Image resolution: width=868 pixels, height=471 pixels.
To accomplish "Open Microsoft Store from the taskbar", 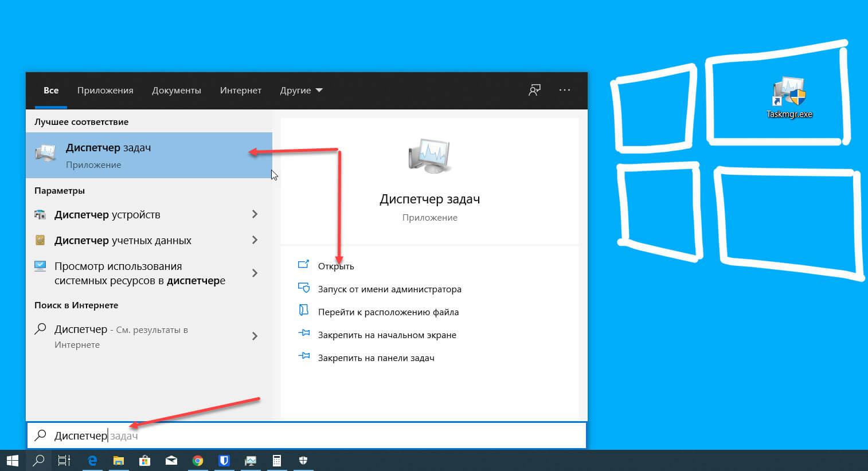I will [x=145, y=461].
